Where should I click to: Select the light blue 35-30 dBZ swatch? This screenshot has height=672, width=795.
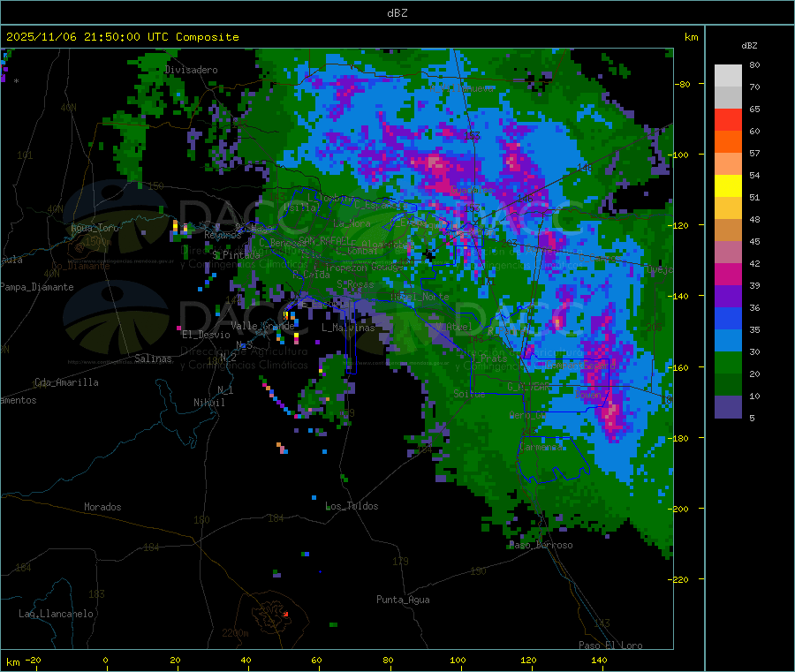click(x=728, y=341)
